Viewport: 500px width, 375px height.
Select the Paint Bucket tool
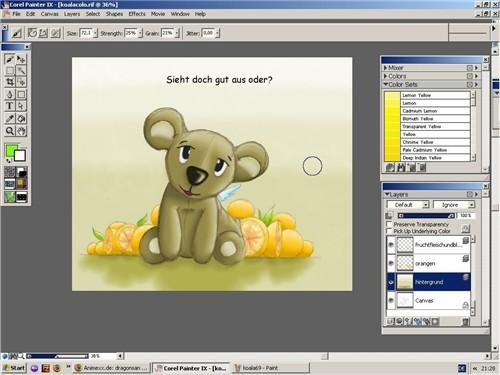[21, 119]
